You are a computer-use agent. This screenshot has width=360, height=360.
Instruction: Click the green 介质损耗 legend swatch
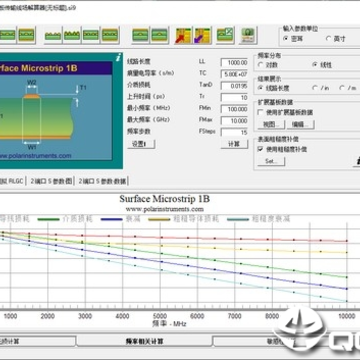click(x=48, y=219)
